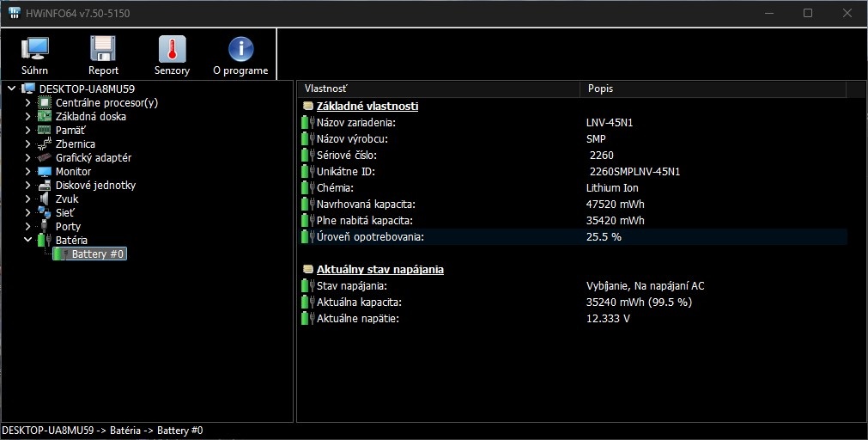
Task: Collapse the Batéria tree node
Action: click(27, 241)
